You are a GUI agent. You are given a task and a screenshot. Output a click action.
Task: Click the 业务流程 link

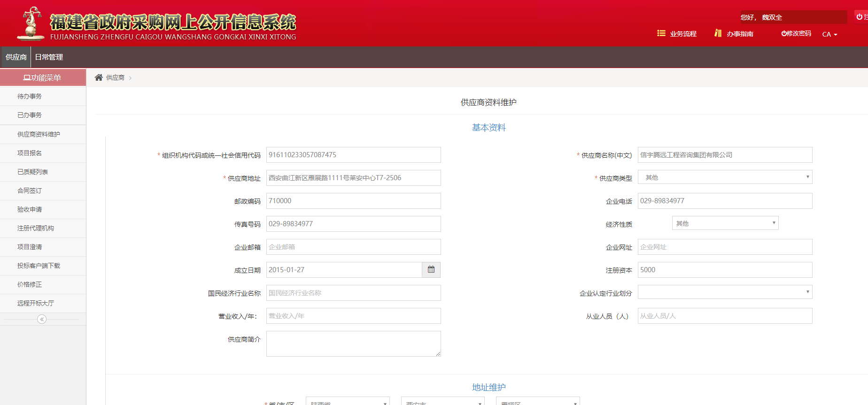click(683, 34)
